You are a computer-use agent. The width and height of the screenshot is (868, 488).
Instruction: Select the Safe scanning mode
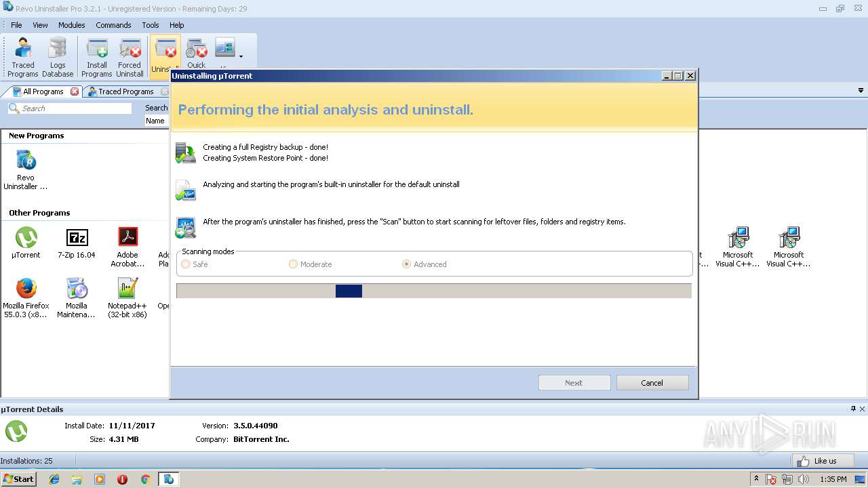194,264
